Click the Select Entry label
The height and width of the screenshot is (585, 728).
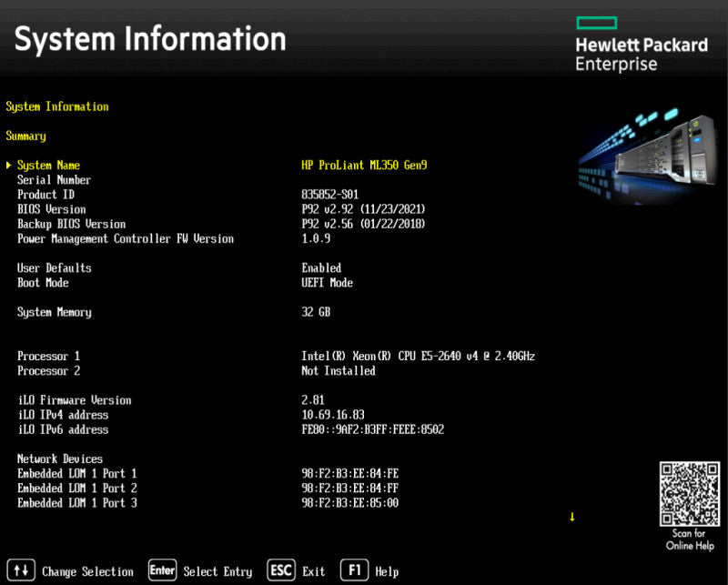tap(217, 571)
